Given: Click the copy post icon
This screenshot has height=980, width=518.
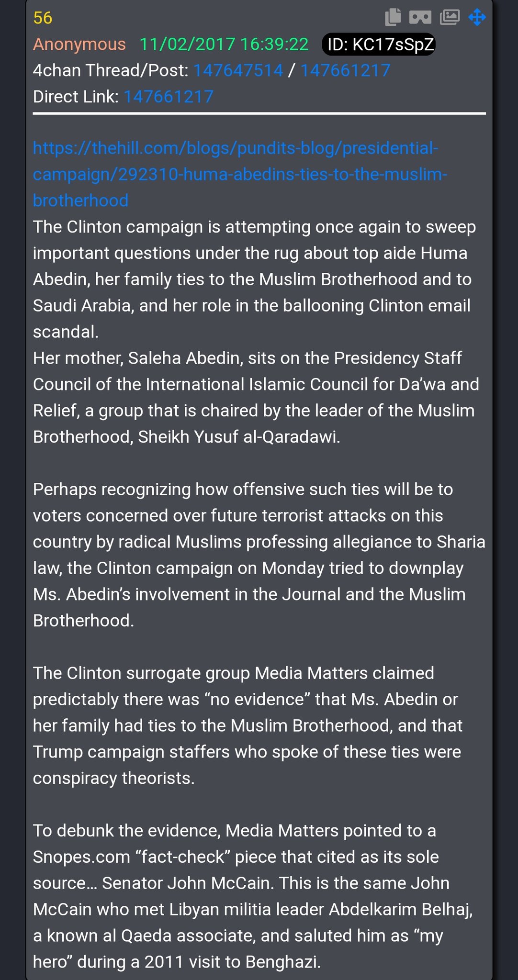Looking at the screenshot, I should 393,18.
